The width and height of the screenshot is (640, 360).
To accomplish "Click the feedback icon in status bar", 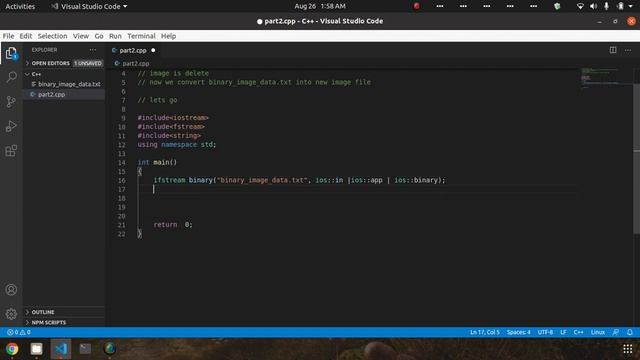I will point(616,332).
